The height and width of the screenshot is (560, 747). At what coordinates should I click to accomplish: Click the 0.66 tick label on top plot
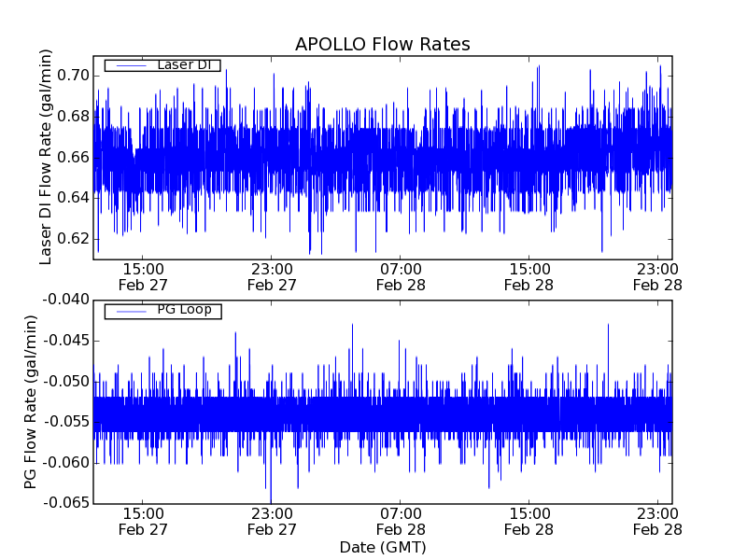click(73, 157)
